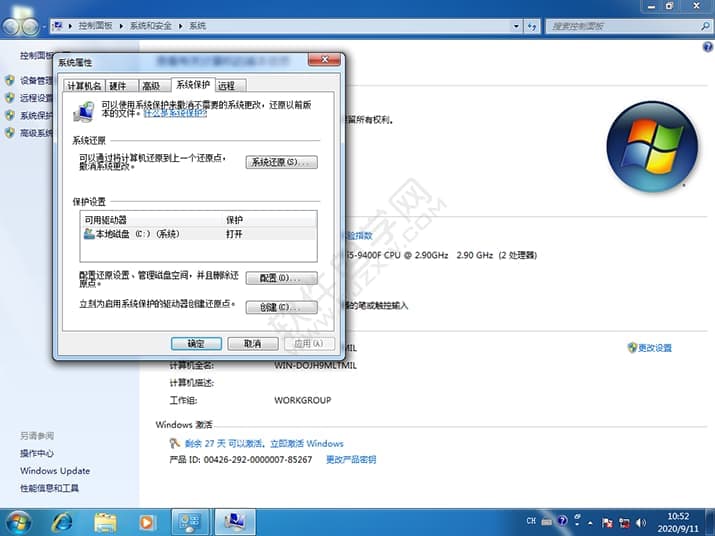The image size is (715, 536).
Task: Switch to the 硬件 tab
Action: click(118, 86)
